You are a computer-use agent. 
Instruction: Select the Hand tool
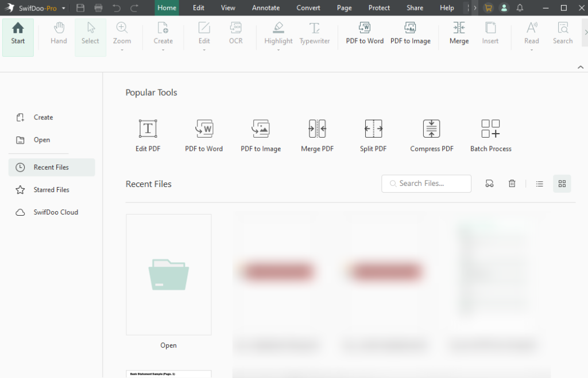point(59,34)
